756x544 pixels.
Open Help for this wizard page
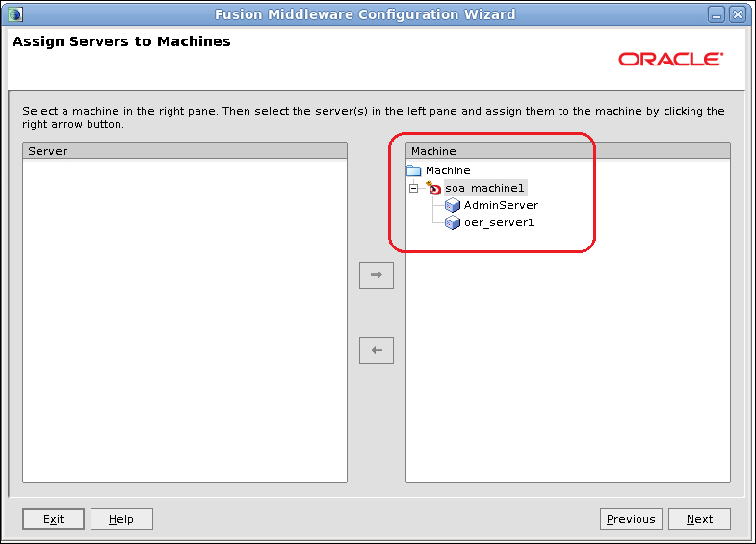[121, 519]
